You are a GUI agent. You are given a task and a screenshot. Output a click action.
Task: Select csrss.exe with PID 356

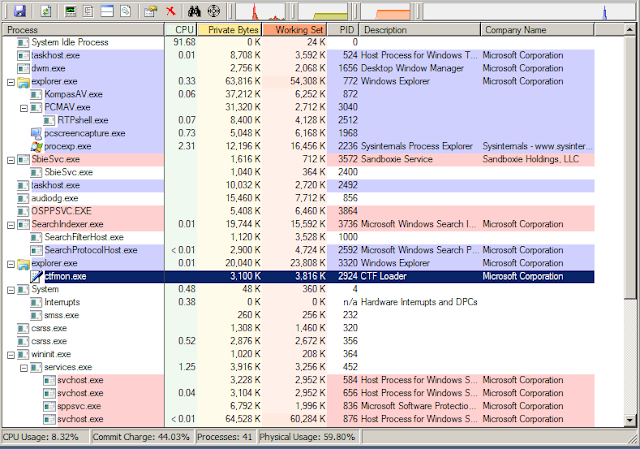pyautogui.click(x=298, y=341)
